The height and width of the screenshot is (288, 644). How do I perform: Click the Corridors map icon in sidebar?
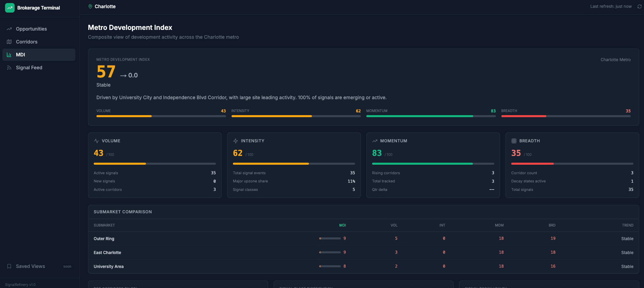click(9, 42)
